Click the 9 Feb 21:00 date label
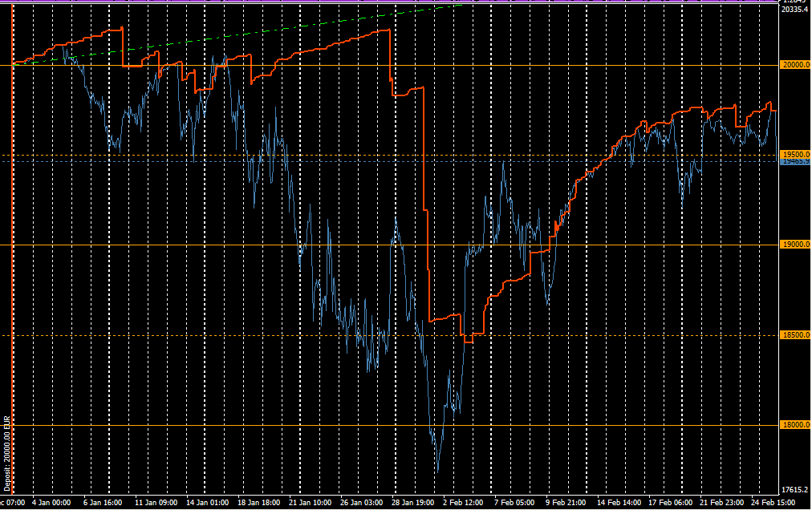 point(566,502)
